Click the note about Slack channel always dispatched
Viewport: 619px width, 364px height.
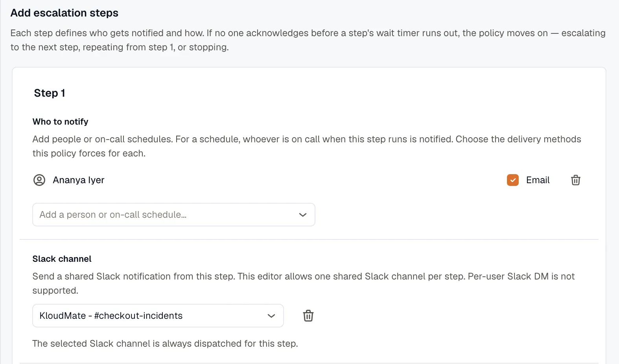point(165,344)
